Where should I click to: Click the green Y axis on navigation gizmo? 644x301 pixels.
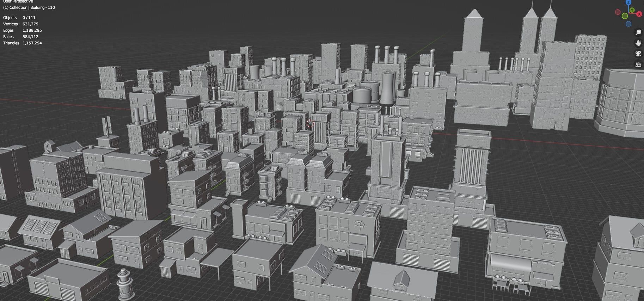click(x=632, y=11)
